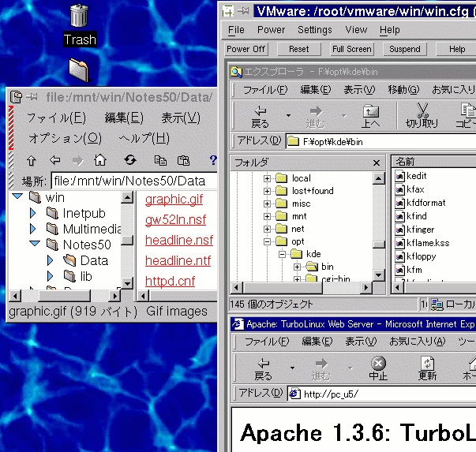Open the Back dropdown arrow in Internet Explorer
Image resolution: width=476 pixels, height=452 pixels.
(x=292, y=368)
